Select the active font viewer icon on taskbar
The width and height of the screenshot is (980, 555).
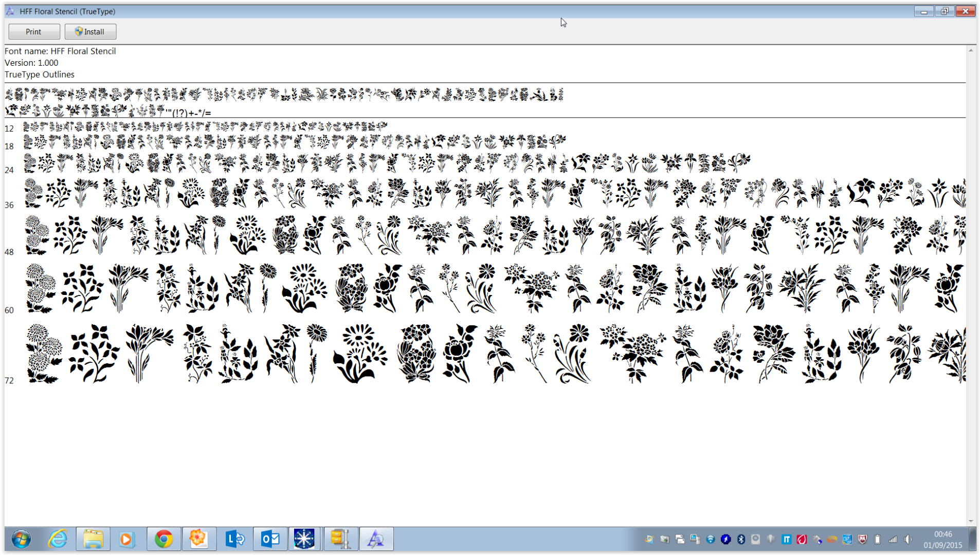(x=376, y=539)
